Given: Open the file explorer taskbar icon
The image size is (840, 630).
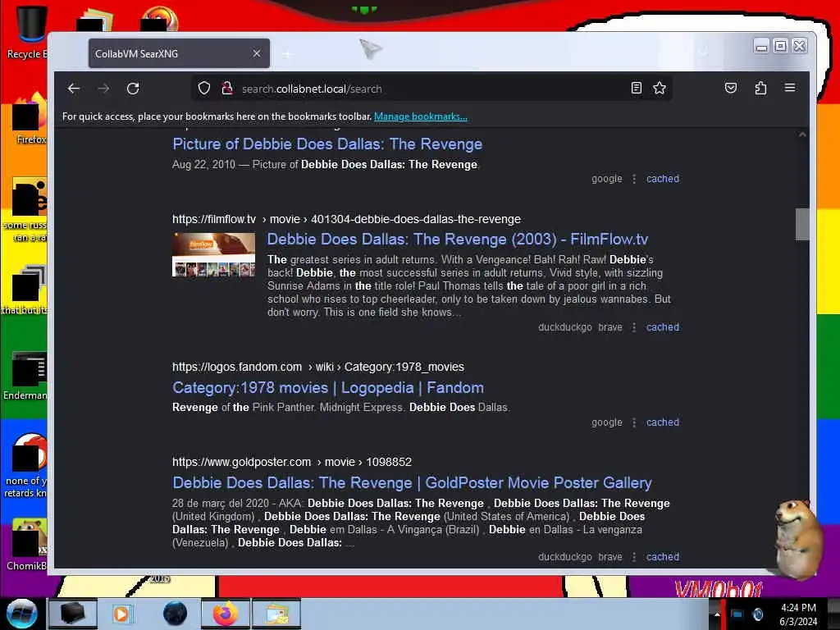Looking at the screenshot, I should (276, 614).
